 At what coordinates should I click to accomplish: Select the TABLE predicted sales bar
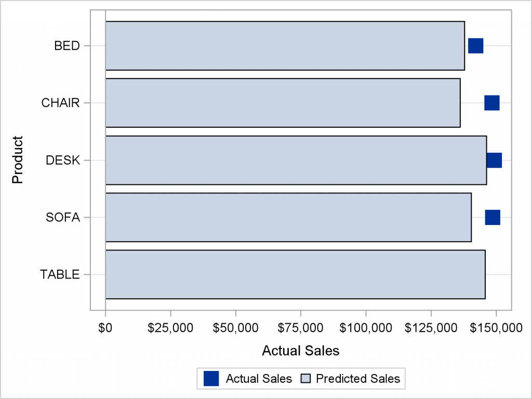click(x=295, y=274)
